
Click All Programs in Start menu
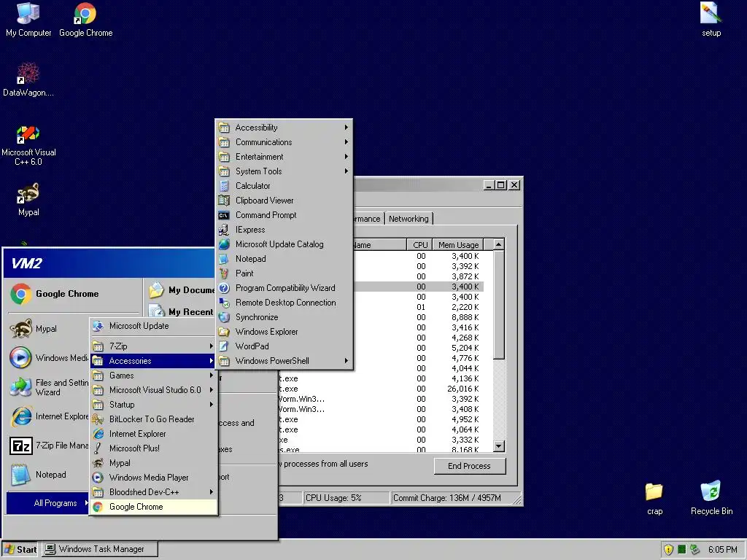click(x=47, y=503)
